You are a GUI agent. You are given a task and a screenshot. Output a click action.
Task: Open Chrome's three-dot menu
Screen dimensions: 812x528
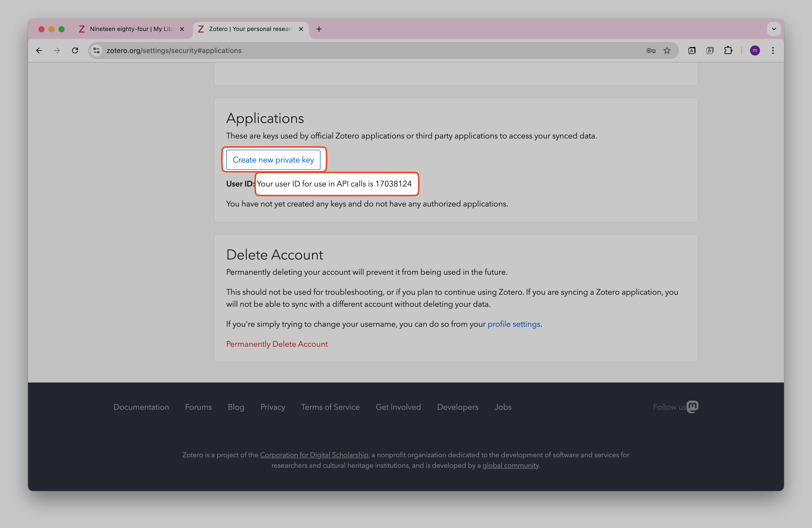(x=773, y=50)
